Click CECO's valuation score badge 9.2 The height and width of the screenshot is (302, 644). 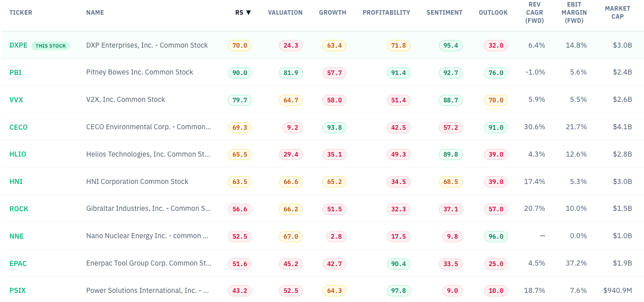[x=293, y=128]
